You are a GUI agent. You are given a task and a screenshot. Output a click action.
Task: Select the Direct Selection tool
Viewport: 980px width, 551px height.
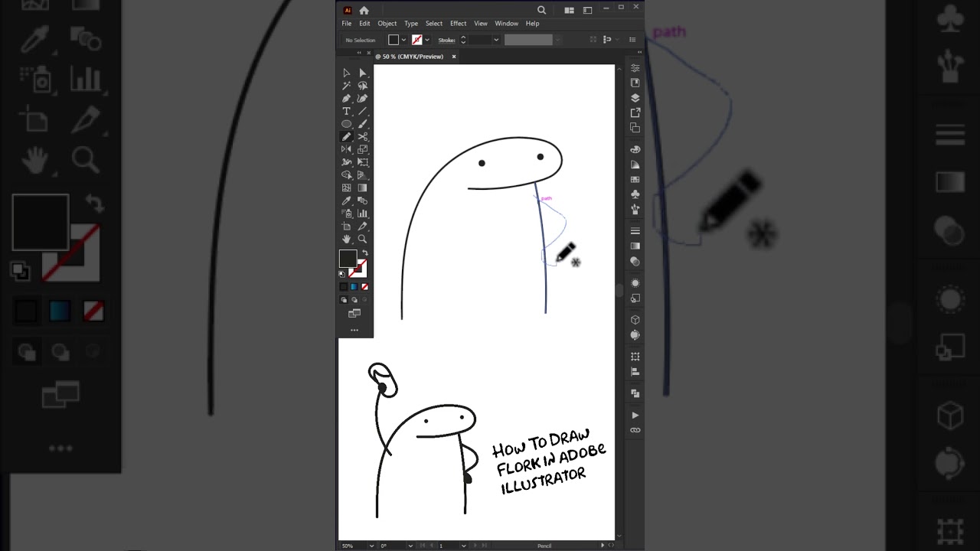pos(363,73)
